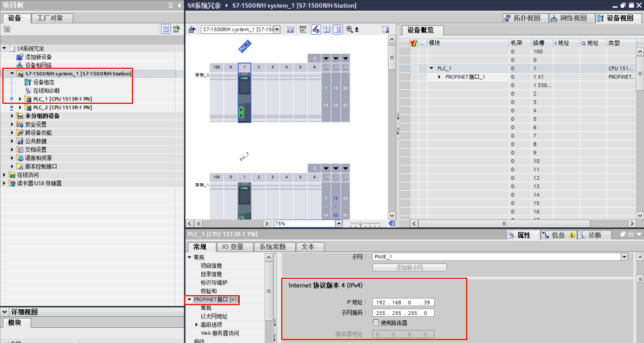The height and width of the screenshot is (343, 644).
Task: Expand the PLC_2 [CPU 1513R-1 PN] node
Action: pos(20,107)
